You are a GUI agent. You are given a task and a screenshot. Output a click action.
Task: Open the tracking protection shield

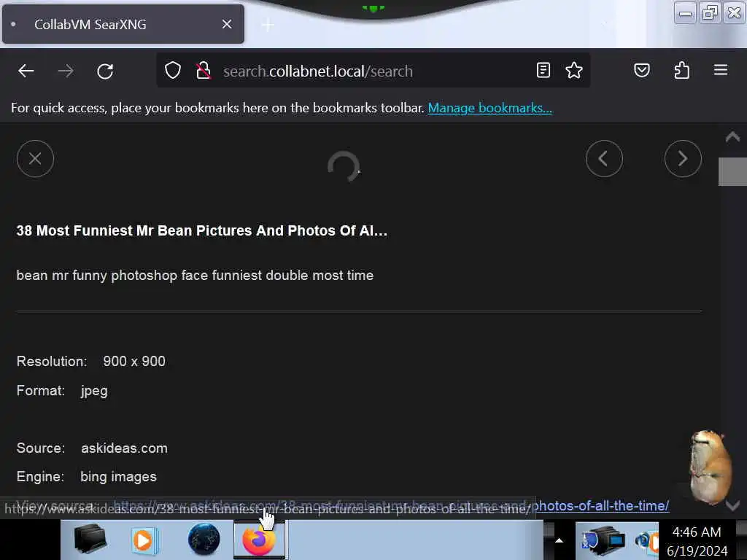tap(172, 71)
